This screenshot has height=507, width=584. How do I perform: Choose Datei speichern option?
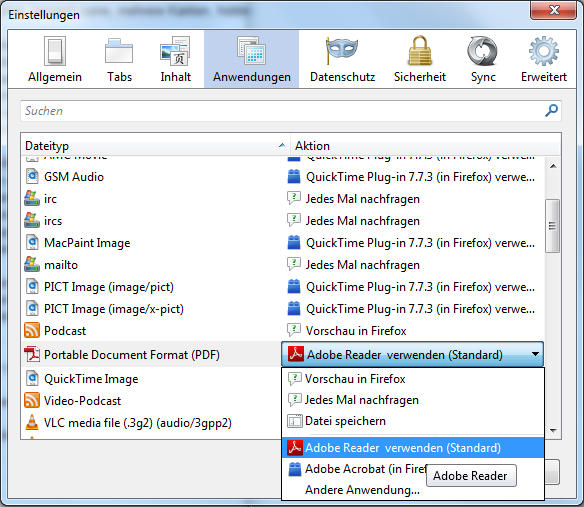[413, 421]
